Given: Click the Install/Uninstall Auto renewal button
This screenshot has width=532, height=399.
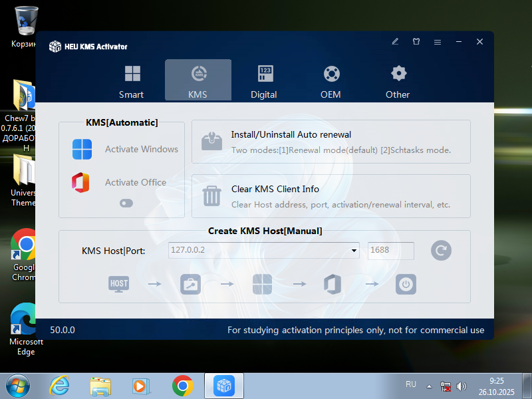Looking at the screenshot, I should tap(331, 142).
